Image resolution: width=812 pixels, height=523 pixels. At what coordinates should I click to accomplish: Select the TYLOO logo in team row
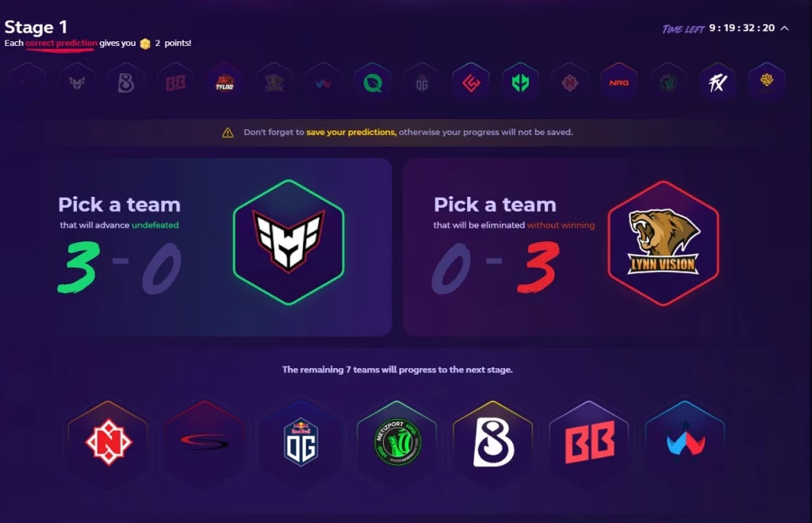[x=224, y=83]
